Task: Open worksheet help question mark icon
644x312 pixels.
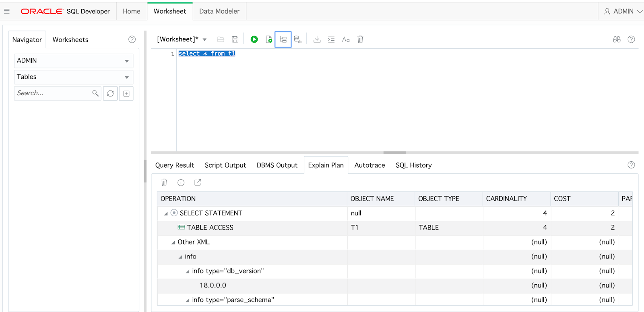Action: click(632, 39)
